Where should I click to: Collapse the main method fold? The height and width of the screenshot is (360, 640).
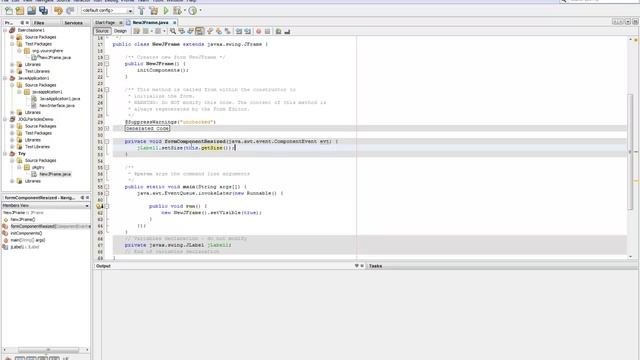point(107,187)
